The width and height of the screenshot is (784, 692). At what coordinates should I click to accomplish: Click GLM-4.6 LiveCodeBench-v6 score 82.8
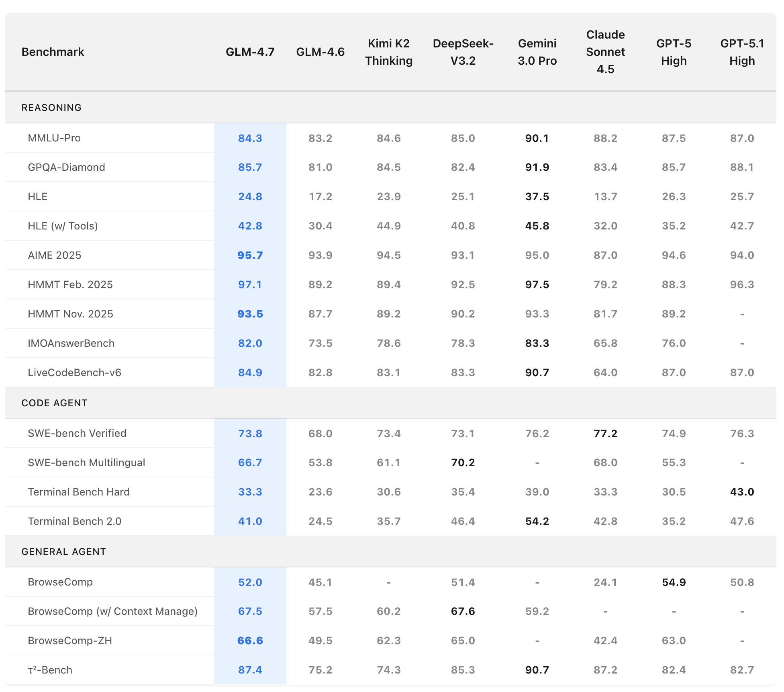[x=320, y=373]
